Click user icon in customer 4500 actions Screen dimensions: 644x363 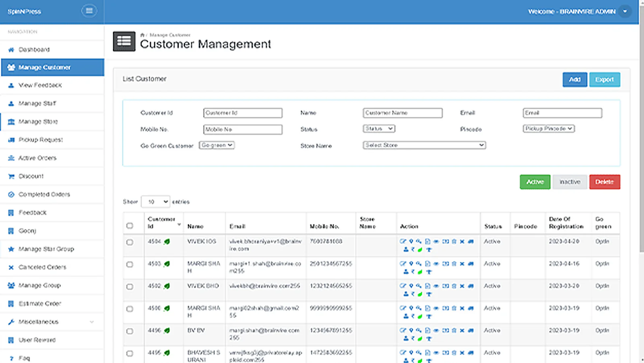(406, 316)
